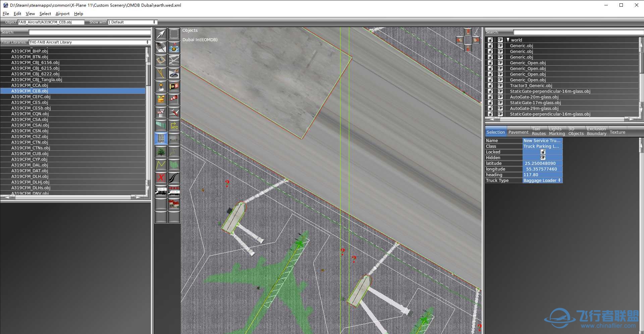The width and height of the screenshot is (644, 334).
Task: Select A319CFM_CEFC.obj in library list
Action: click(x=73, y=97)
